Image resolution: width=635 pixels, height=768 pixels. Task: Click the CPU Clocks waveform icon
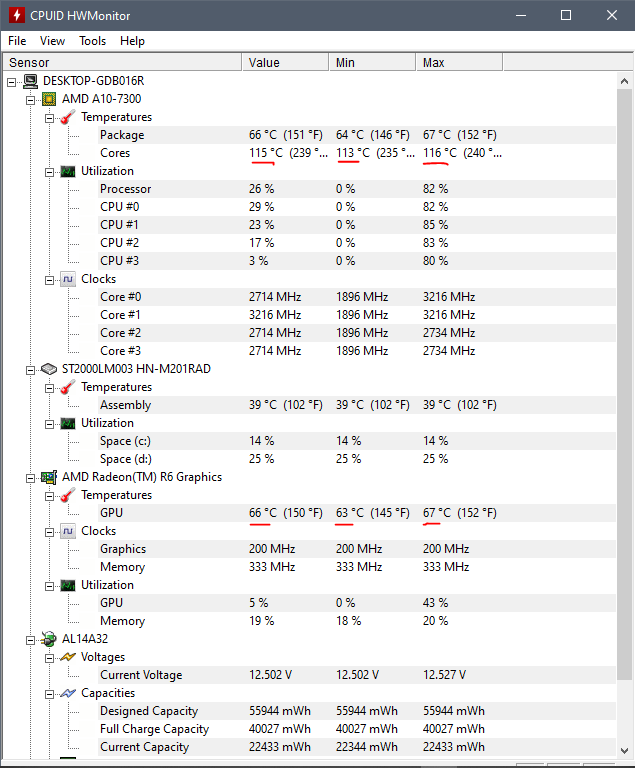(x=68, y=279)
